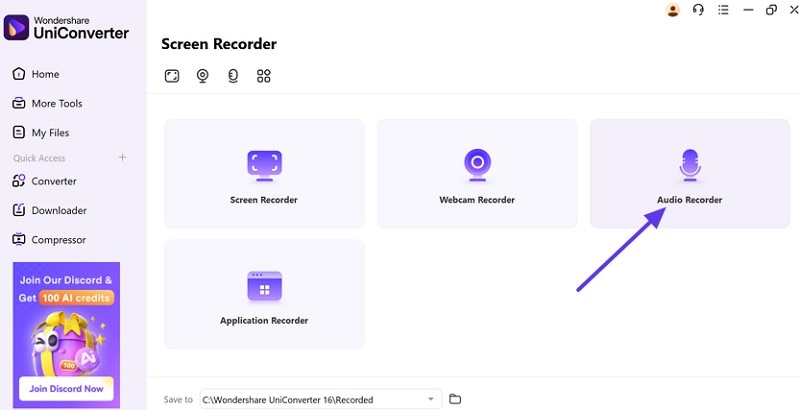Screen dimensions: 800x410
Task: Minimize the UniConverter window
Action: pos(748,10)
